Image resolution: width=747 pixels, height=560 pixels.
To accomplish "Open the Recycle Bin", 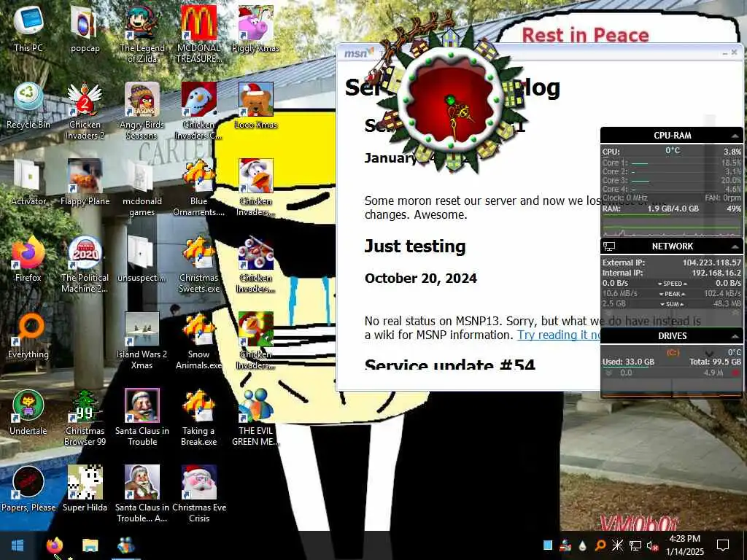I will tap(28, 105).
